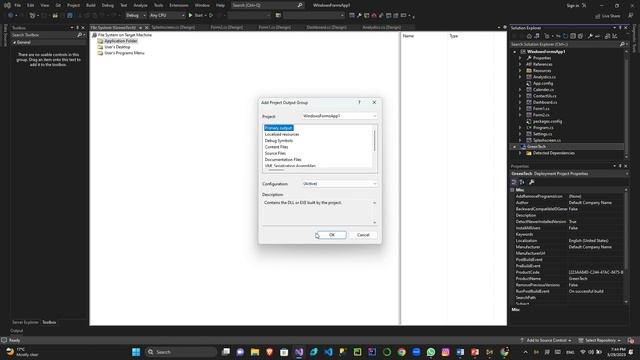Open the Debug configuration dropdown in toolbar
Viewport: 640px width, 360px height.
pos(136,16)
